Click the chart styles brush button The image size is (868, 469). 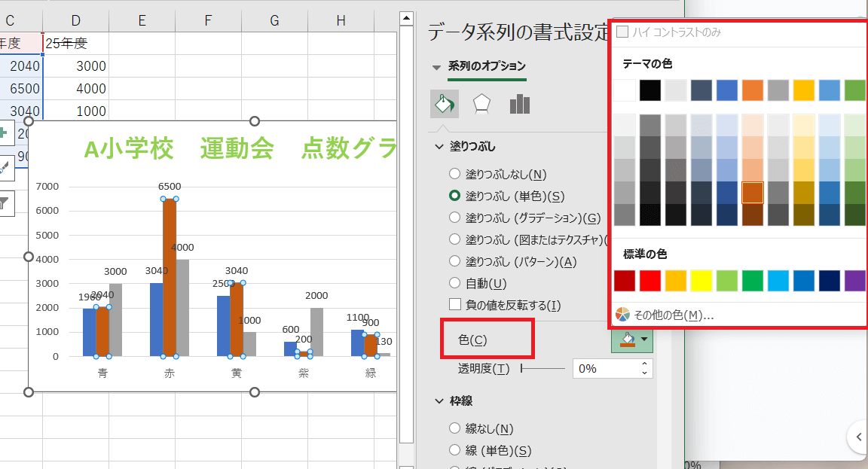point(5,168)
